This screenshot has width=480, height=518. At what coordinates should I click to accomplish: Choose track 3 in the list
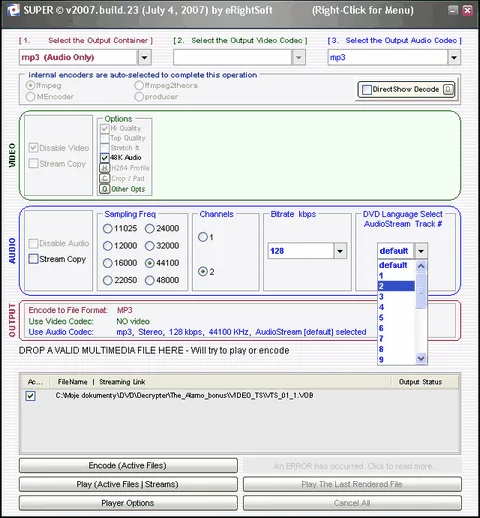[x=396, y=297]
